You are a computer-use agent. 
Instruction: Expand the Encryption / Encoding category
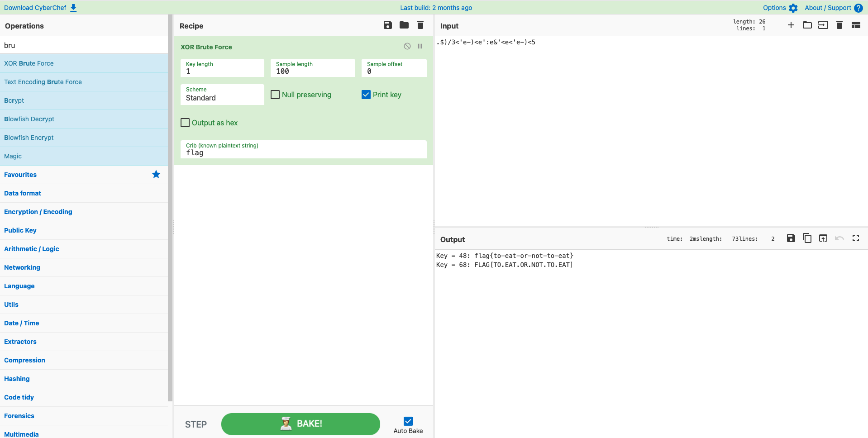pyautogui.click(x=38, y=212)
